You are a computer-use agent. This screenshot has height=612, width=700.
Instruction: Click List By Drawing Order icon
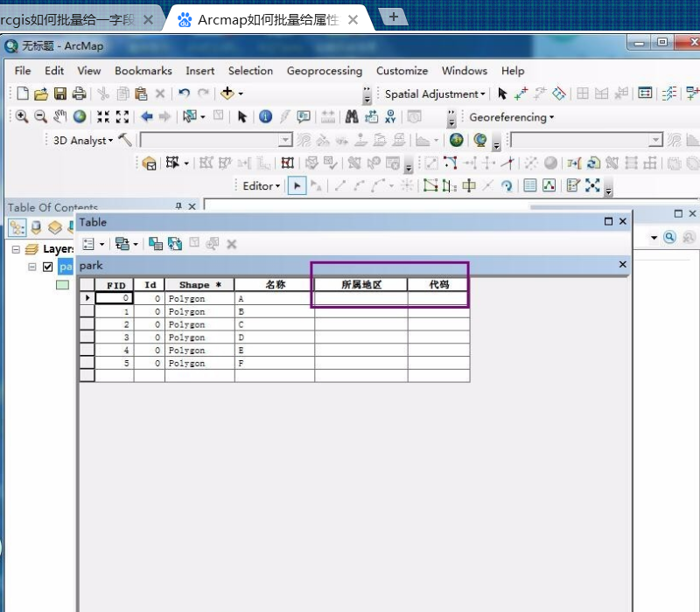point(17,228)
